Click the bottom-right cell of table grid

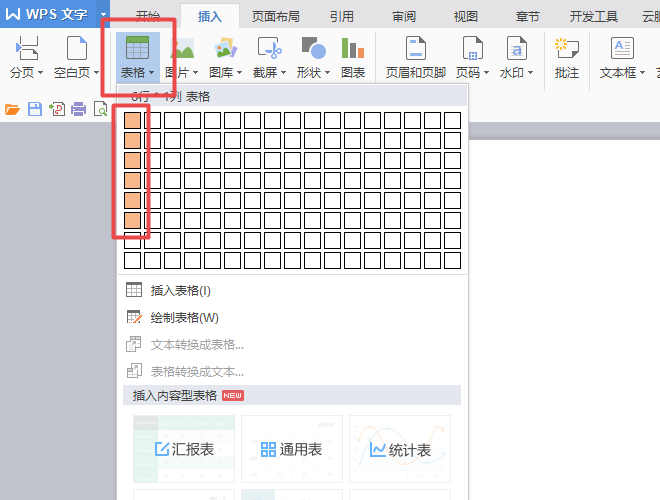452,261
